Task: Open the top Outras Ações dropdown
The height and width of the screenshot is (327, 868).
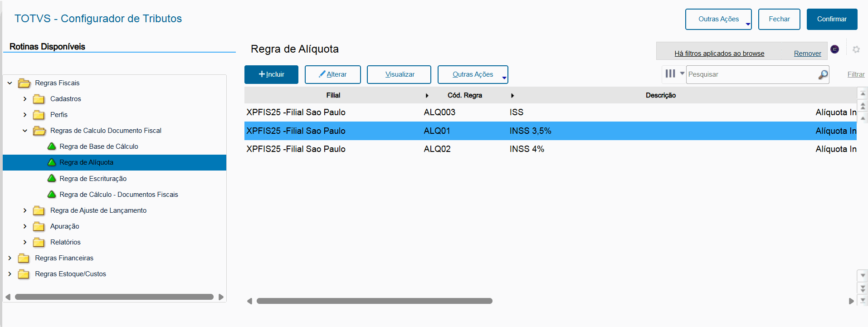Action: pyautogui.click(x=718, y=19)
